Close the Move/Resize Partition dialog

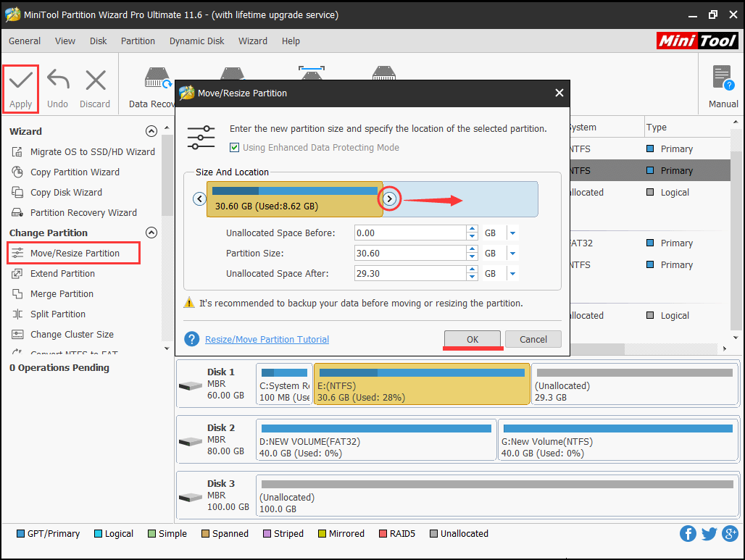pyautogui.click(x=559, y=93)
